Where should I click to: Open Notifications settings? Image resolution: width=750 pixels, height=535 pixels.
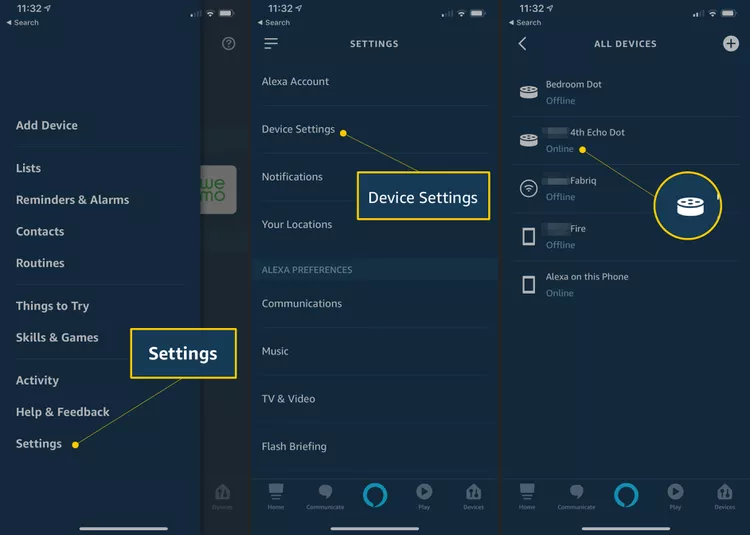(375, 177)
